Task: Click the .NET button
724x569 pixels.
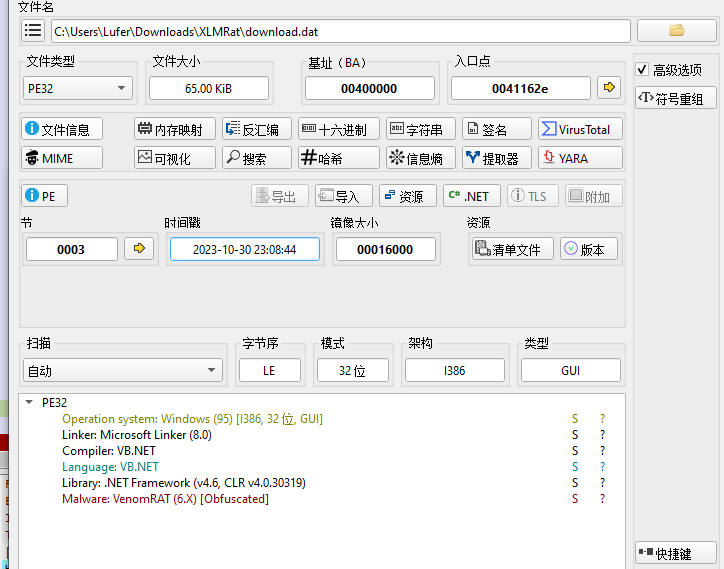Action: click(470, 196)
